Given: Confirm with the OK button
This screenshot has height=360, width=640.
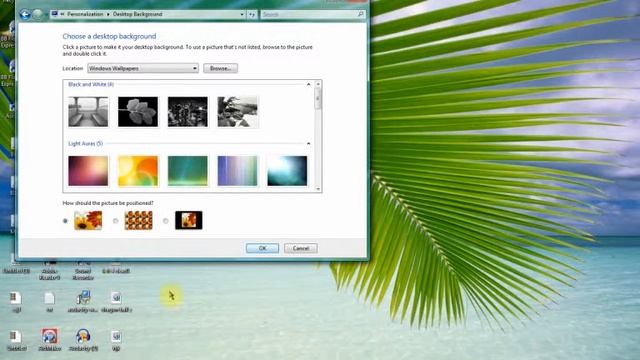Looking at the screenshot, I should [262, 248].
